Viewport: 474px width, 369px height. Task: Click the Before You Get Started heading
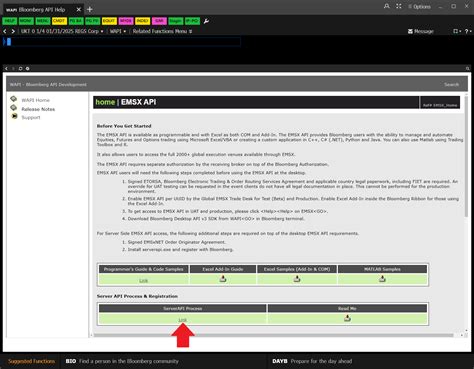click(124, 126)
